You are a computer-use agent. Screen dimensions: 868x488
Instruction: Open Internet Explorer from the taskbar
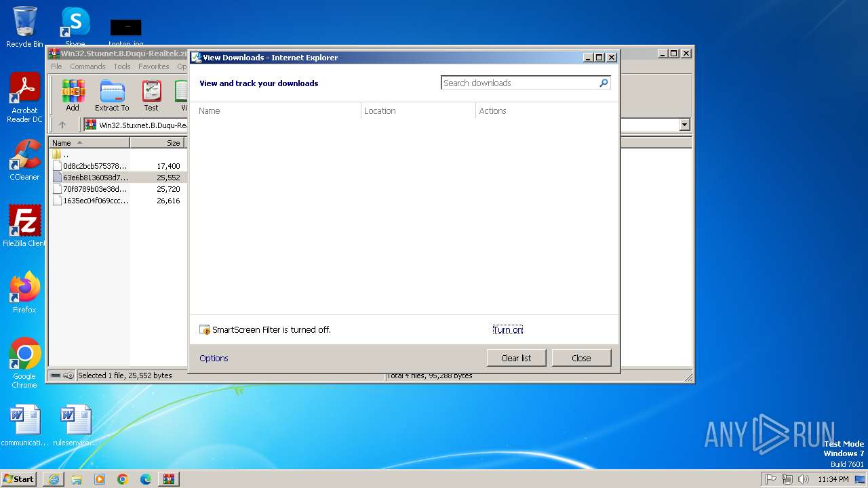(54, 479)
